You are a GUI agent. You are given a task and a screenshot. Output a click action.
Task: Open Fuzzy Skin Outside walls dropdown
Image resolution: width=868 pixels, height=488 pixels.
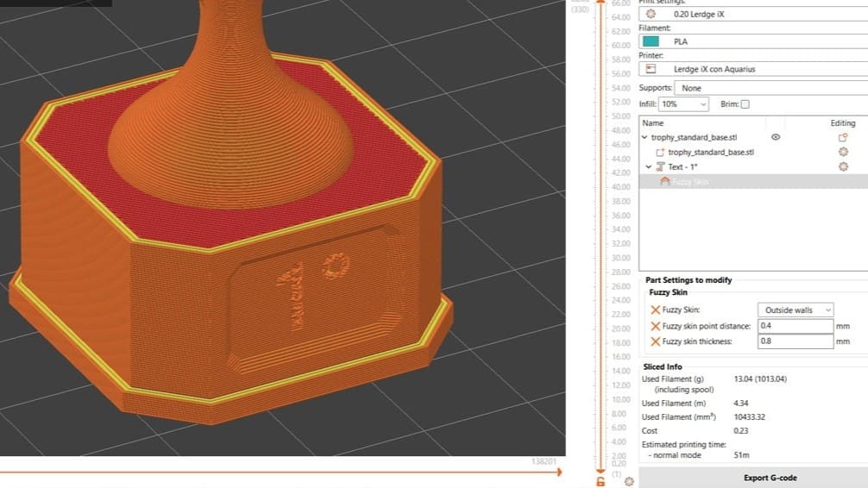(x=796, y=310)
